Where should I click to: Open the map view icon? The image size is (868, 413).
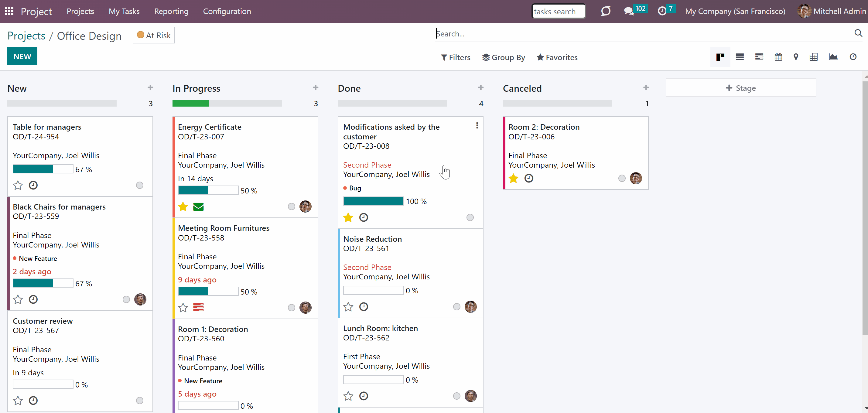coord(796,57)
